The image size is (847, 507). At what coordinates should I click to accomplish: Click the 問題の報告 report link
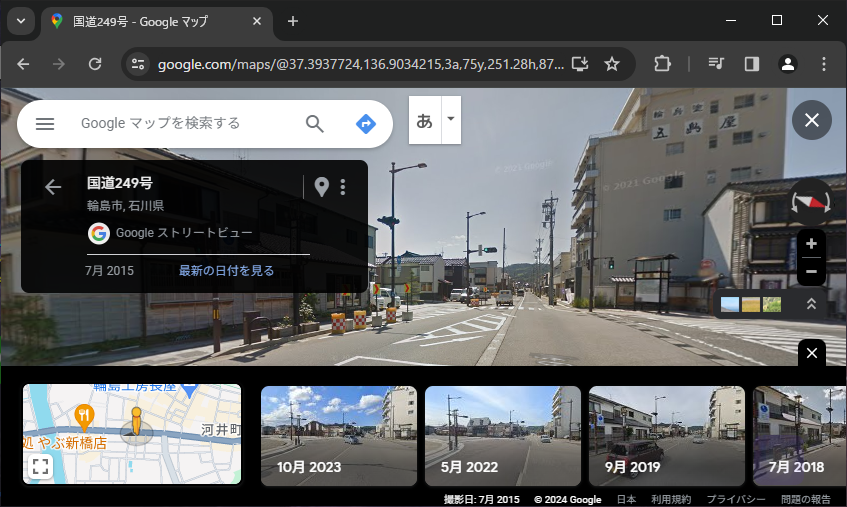(805, 499)
